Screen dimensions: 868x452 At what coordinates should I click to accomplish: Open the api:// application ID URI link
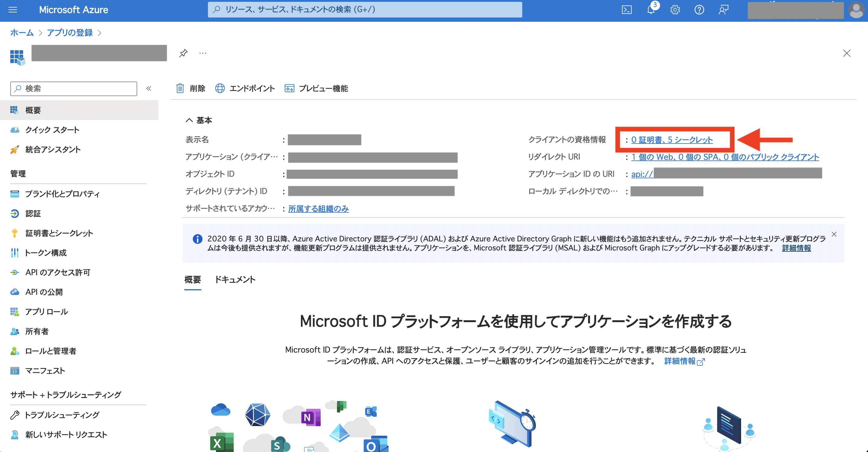pyautogui.click(x=642, y=174)
